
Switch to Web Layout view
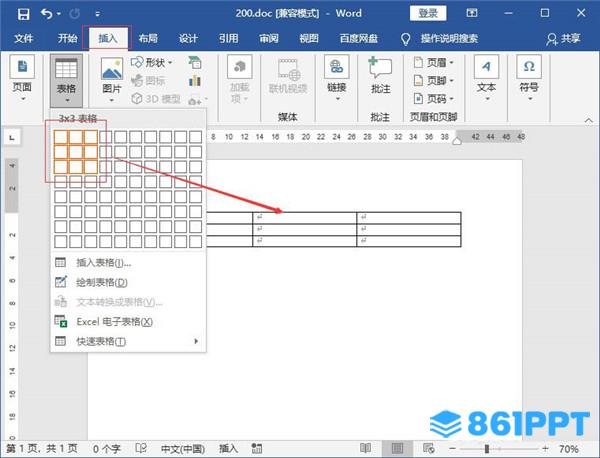[428, 448]
